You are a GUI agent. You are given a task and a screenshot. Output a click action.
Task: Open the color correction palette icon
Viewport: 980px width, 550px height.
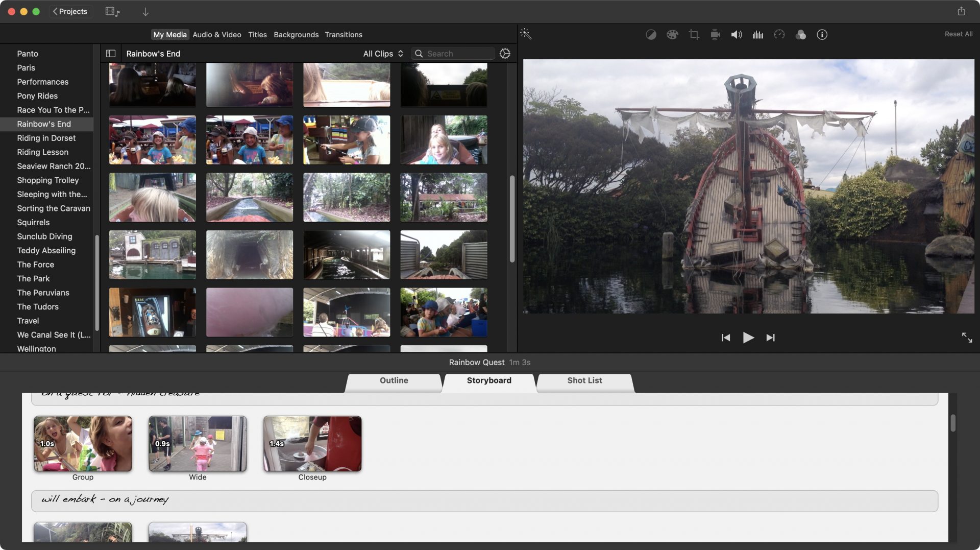tap(672, 34)
